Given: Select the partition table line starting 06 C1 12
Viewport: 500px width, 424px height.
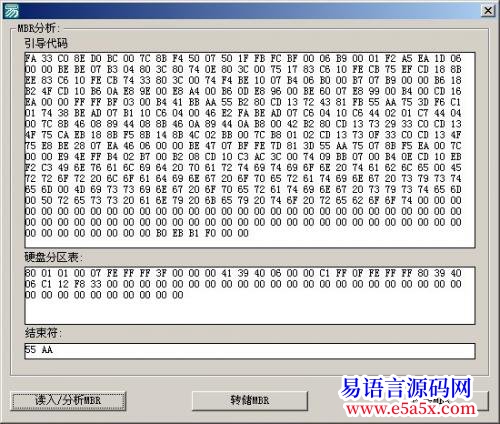Looking at the screenshot, I should click(243, 284).
